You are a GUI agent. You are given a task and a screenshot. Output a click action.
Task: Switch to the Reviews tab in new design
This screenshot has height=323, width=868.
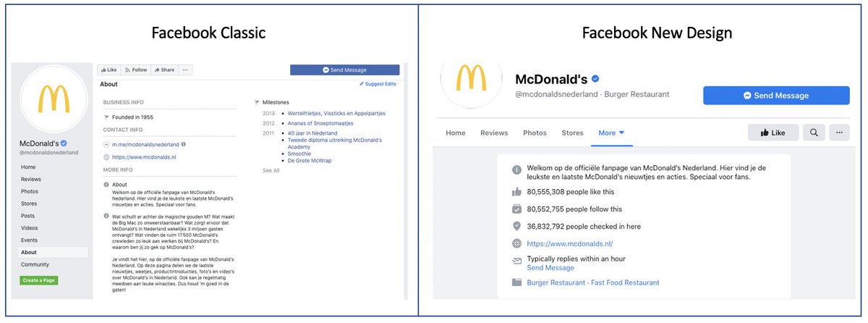pos(494,133)
